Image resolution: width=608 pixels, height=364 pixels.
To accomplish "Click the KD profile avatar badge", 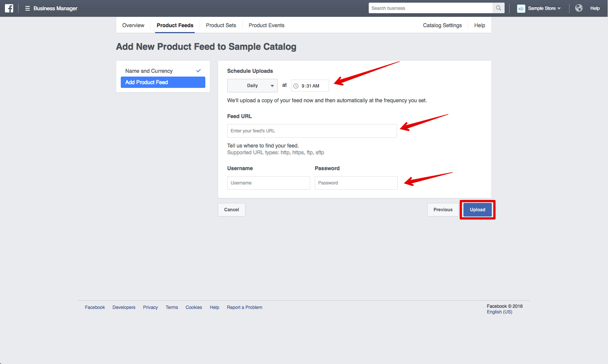I will (521, 8).
